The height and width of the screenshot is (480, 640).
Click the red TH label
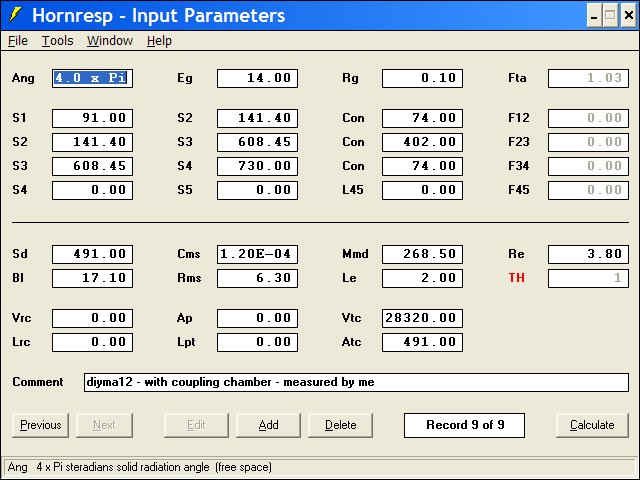pos(516,278)
